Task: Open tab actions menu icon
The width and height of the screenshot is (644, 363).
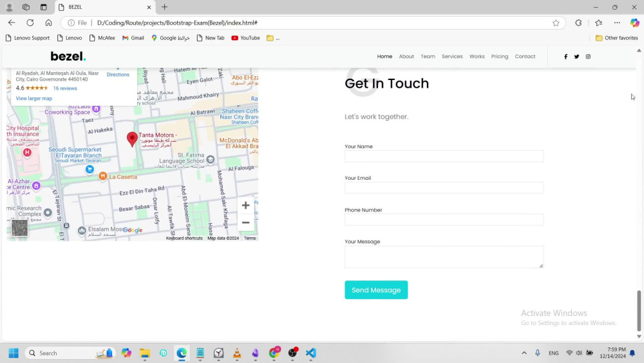Action: [x=44, y=7]
